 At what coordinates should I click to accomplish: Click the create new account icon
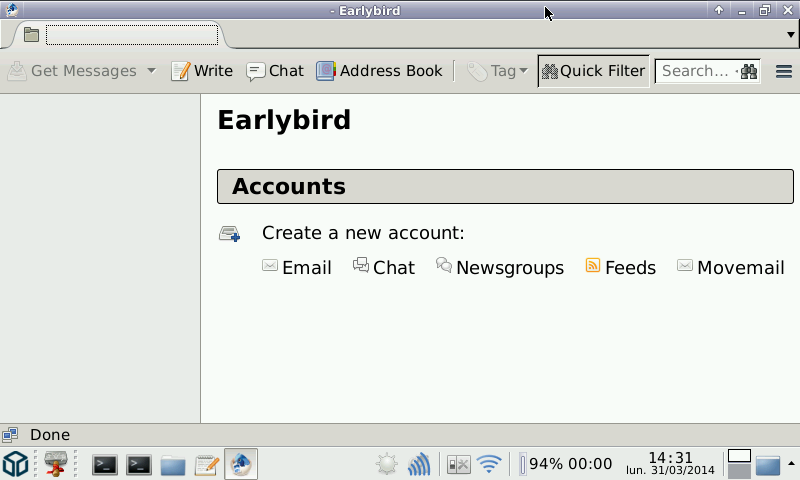(230, 234)
